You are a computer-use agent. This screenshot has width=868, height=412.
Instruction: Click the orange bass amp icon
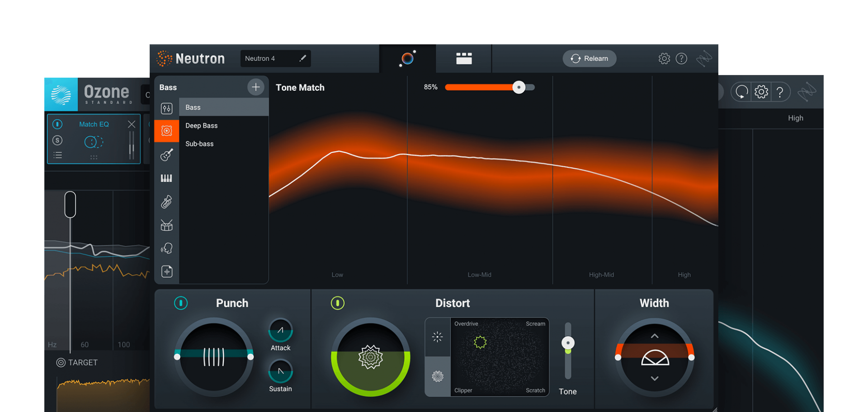166,131
